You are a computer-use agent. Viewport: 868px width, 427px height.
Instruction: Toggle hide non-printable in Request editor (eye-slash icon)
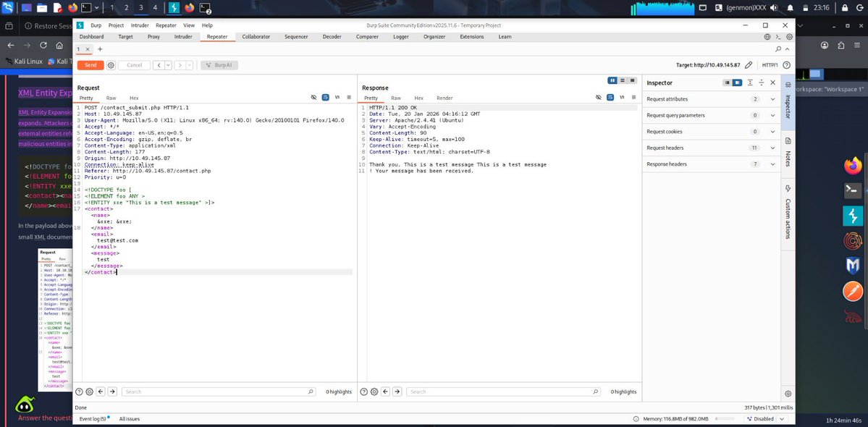313,98
